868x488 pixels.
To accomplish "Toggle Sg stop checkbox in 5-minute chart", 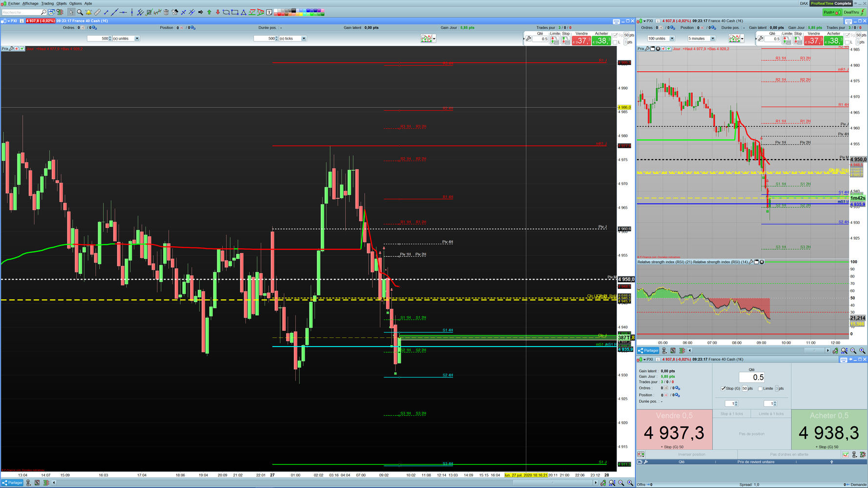I will click(x=847, y=35).
